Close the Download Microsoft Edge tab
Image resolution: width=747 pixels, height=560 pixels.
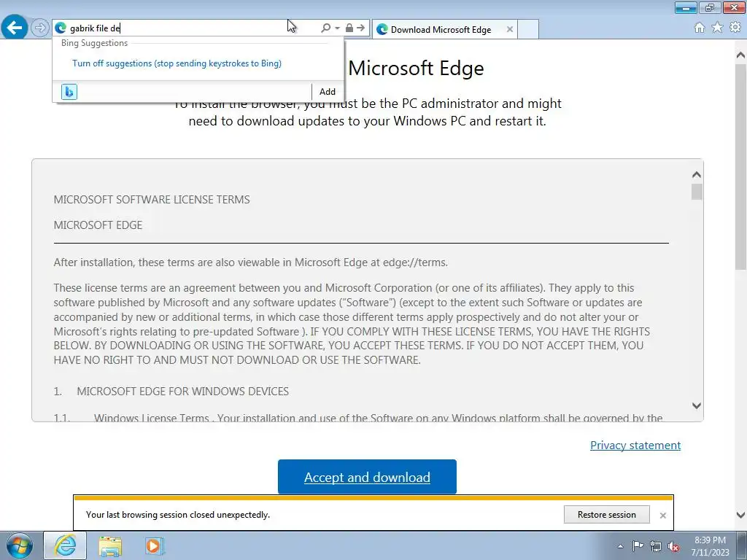coord(510,29)
